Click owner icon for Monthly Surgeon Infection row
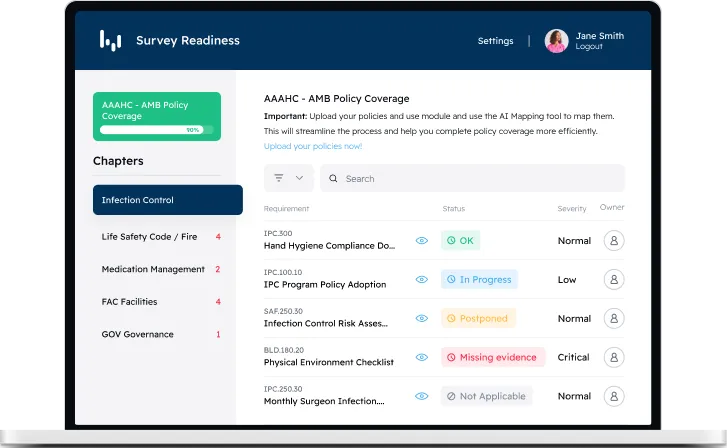 tap(614, 396)
